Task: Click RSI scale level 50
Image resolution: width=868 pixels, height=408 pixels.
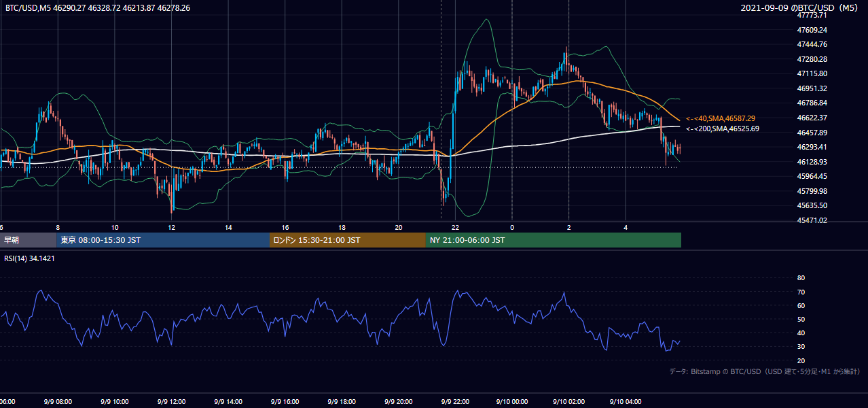Action: (x=801, y=319)
